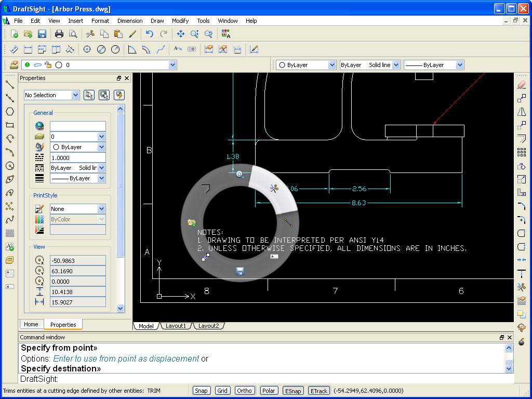Toggle ESnap in the status bar
Image resolution: width=532 pixels, height=399 pixels.
click(292, 391)
